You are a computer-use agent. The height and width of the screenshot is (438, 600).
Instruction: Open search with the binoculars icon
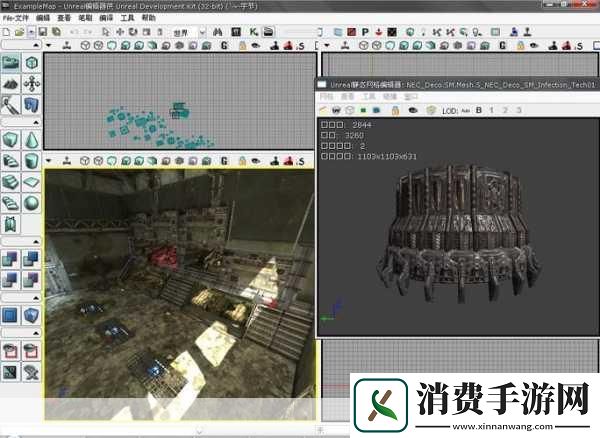point(218,32)
